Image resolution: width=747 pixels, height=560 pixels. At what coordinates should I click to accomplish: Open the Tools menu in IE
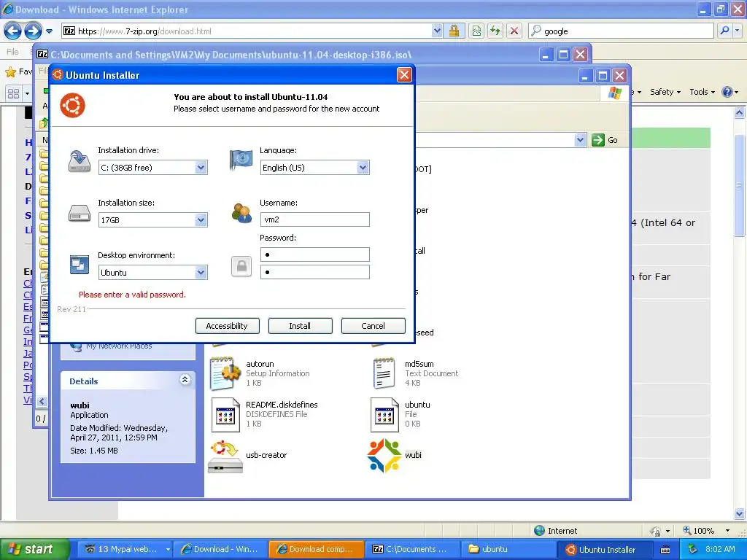click(x=703, y=92)
